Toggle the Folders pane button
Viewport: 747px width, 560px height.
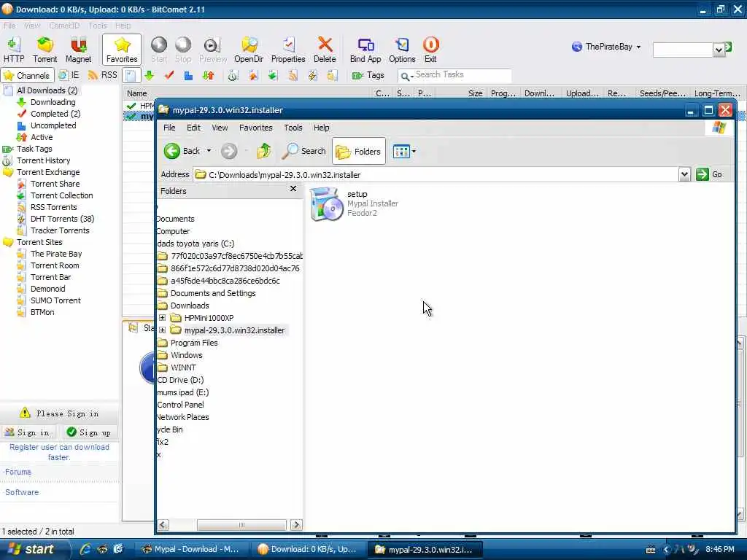[359, 152]
